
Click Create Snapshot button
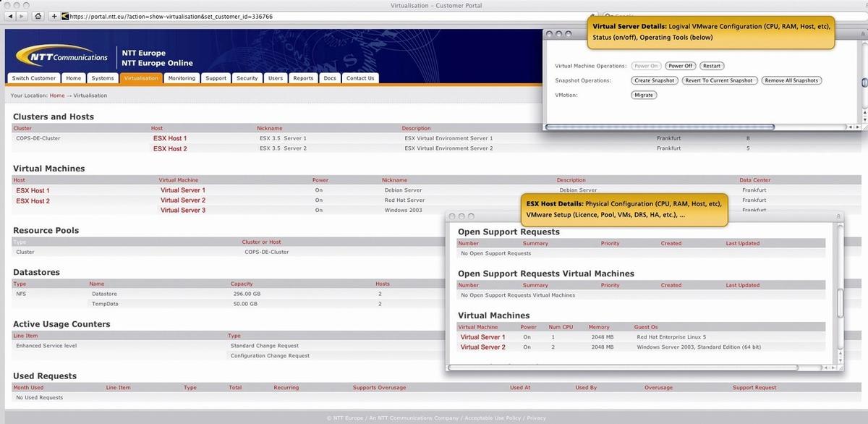[654, 80]
